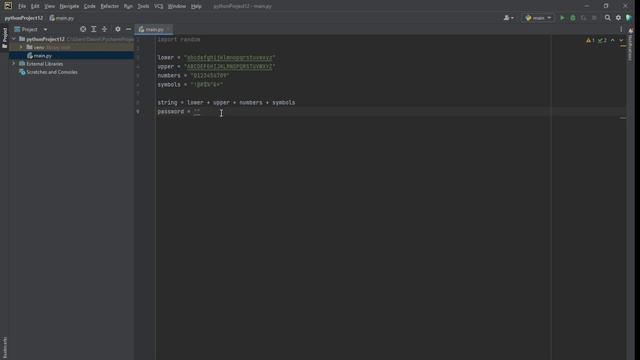Click the uppercase alphabet string
This screenshot has width=640, height=360.
(x=229, y=67)
